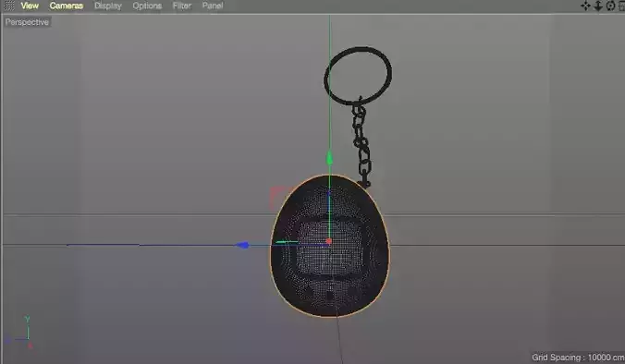Click the world axis indicator Y label
This screenshot has height=364, width=625.
pyautogui.click(x=27, y=320)
